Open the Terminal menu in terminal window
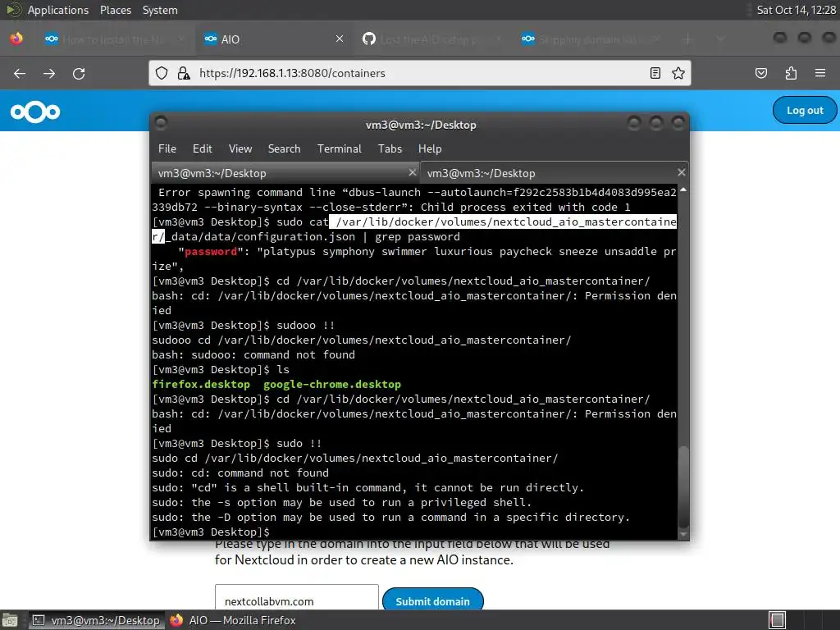The height and width of the screenshot is (630, 840). (339, 149)
